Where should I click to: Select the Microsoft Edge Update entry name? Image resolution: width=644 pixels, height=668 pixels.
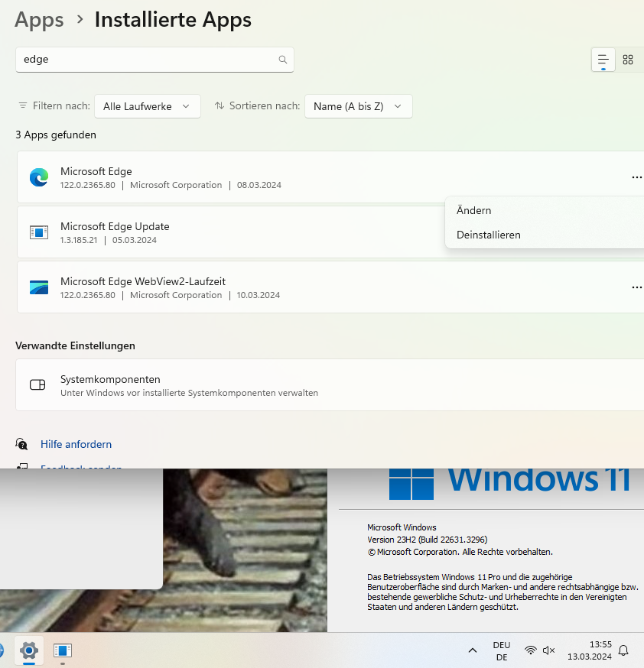click(x=115, y=226)
